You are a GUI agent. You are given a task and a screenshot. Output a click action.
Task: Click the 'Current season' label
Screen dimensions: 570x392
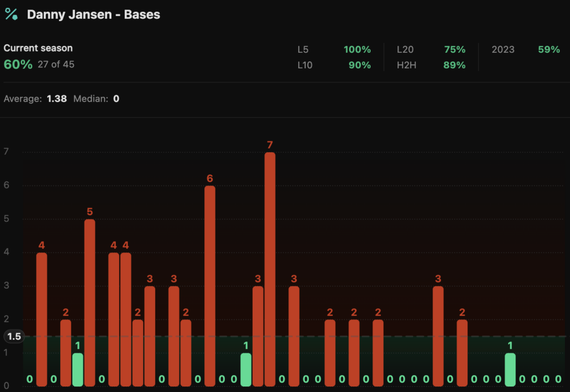pos(38,48)
